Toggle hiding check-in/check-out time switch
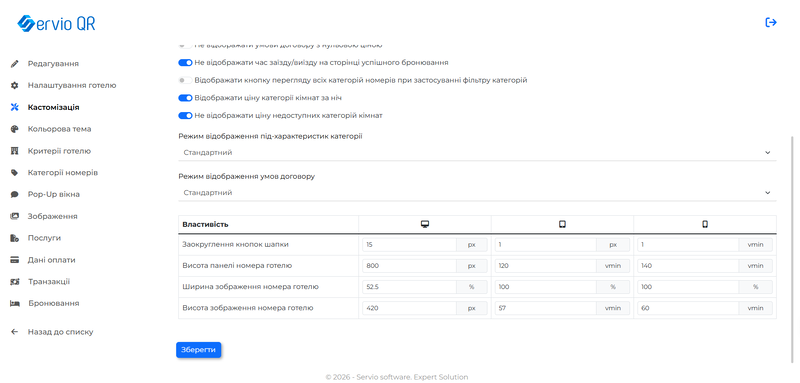The height and width of the screenshot is (383, 800). [x=185, y=63]
